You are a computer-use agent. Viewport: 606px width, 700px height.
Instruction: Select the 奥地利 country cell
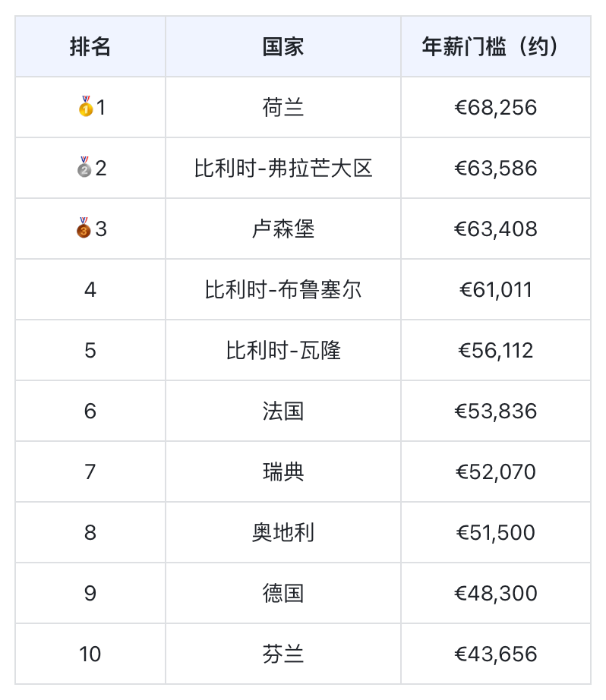point(283,533)
